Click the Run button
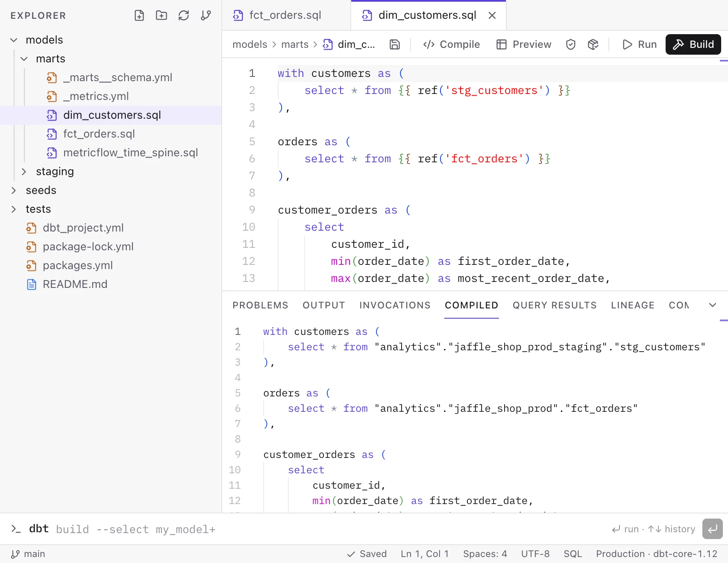 click(640, 44)
